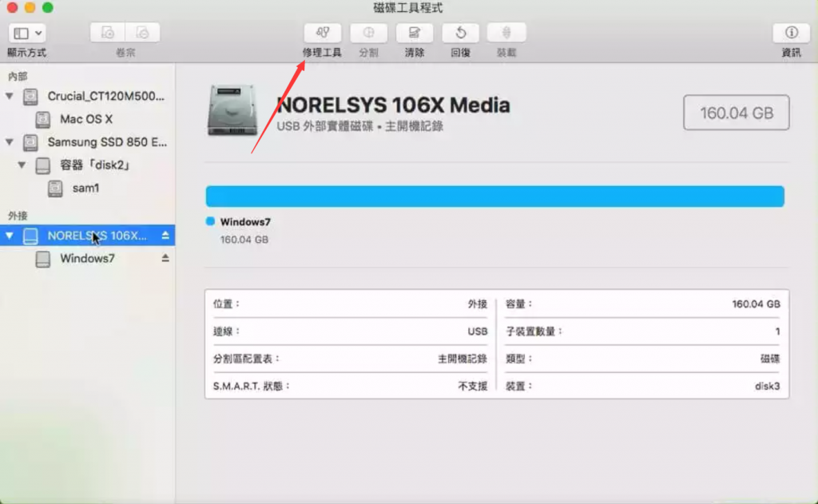Screen dimensions: 818x504
Task: Select the sam1 volume
Action: tap(86, 188)
